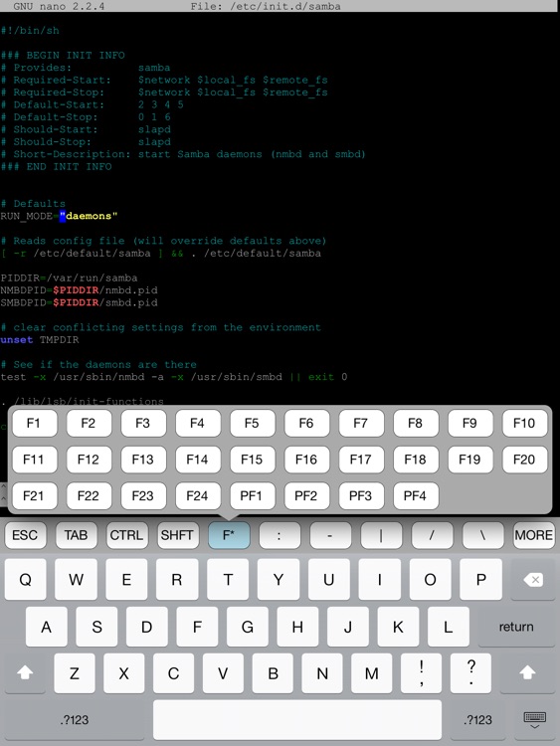Click the "#!/bin/sh" line

[30, 31]
